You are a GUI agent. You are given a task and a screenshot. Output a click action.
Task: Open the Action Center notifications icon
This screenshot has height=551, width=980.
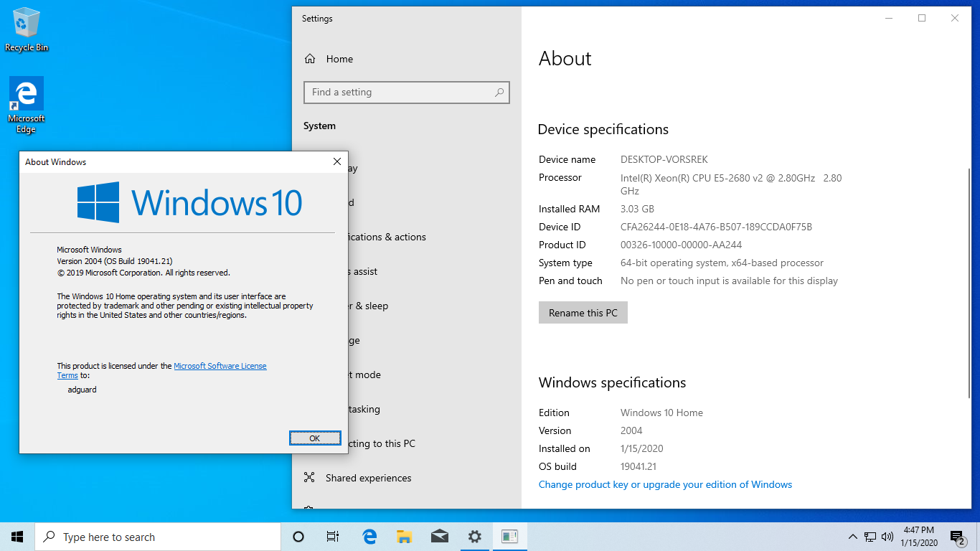coord(958,537)
